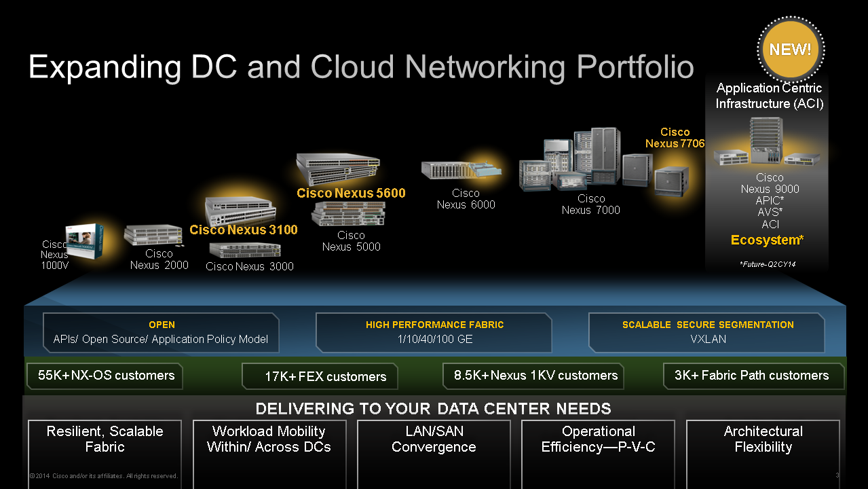
Task: Click the HIGH PERFORMANCE FABRIC panel
Action: click(433, 332)
